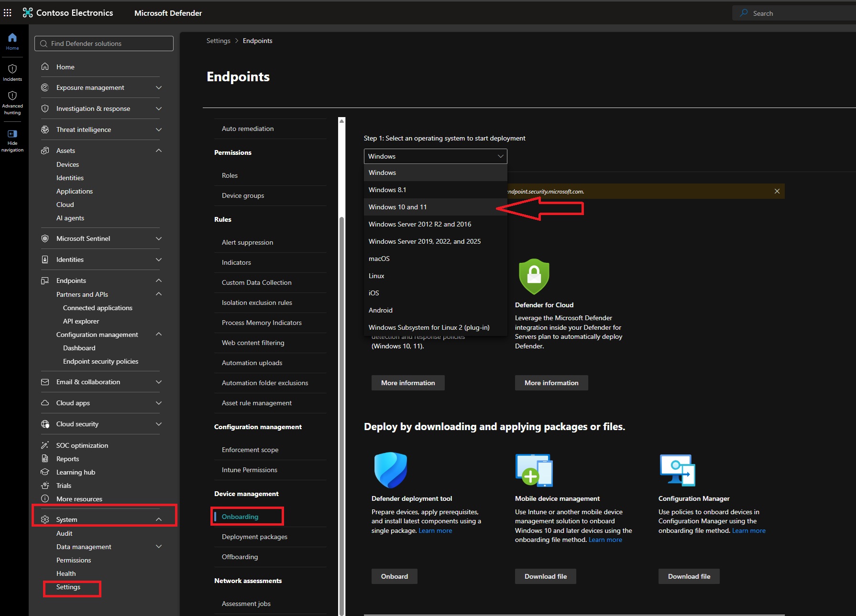The height and width of the screenshot is (616, 856).
Task: Dismiss the yellow notification banner
Action: coord(777,191)
